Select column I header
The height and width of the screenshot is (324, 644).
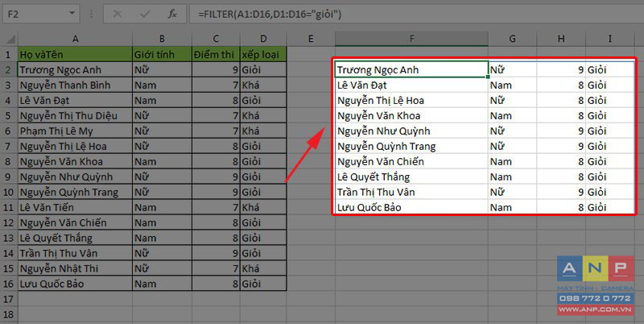click(x=610, y=39)
